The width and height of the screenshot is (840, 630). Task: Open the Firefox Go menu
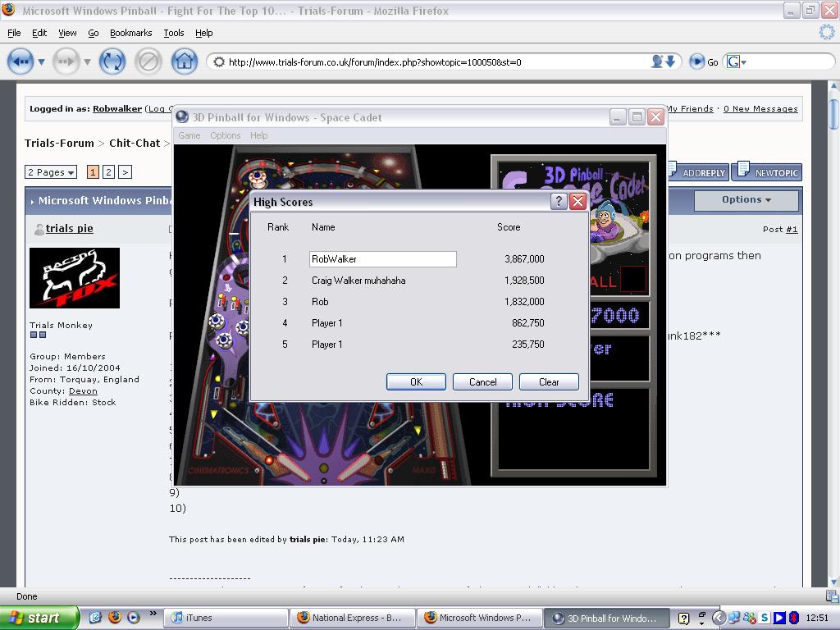94,33
